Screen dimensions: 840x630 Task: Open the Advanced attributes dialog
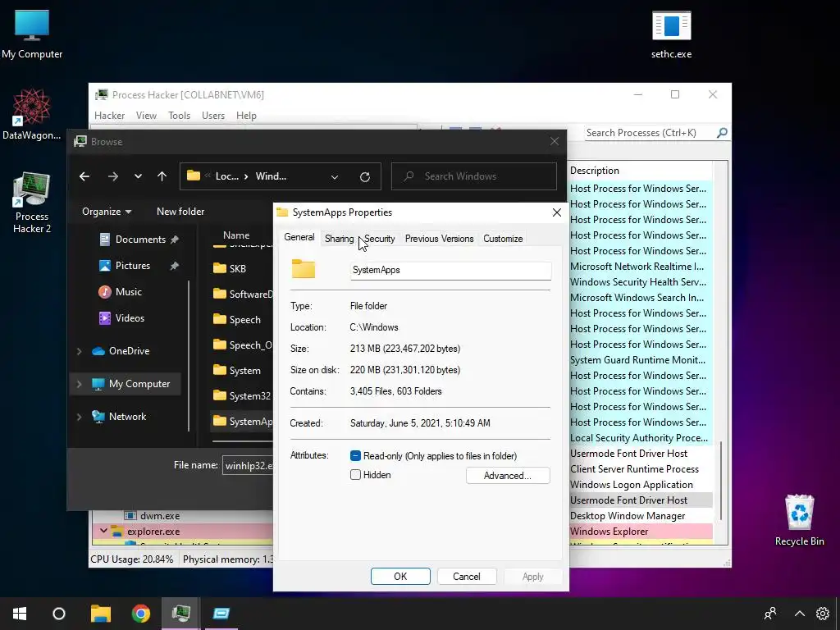point(508,476)
